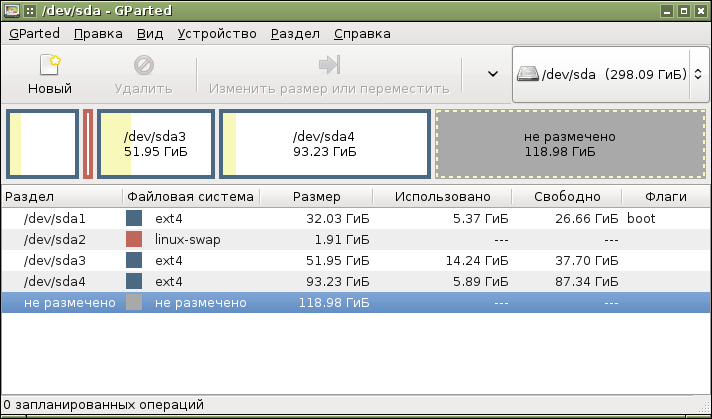Sort by the Размер column header

tap(316, 197)
